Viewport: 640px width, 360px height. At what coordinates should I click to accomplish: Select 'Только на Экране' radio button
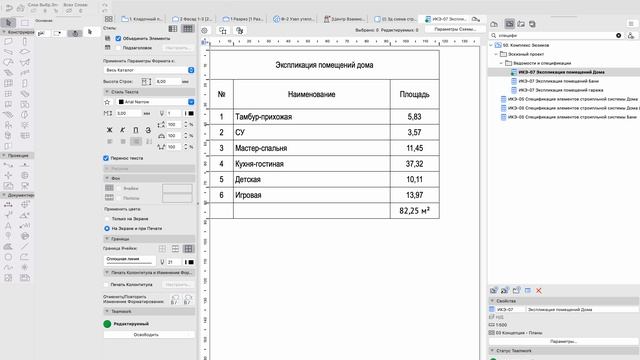pyautogui.click(x=107, y=219)
